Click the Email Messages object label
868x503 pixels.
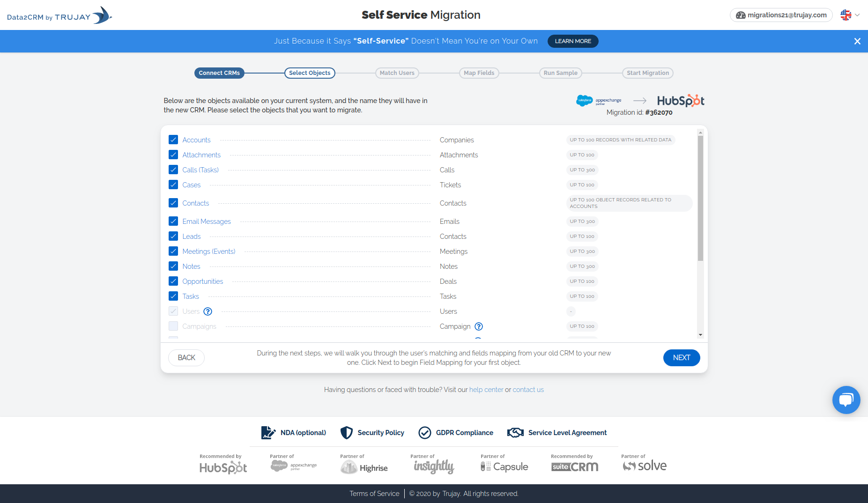click(x=207, y=222)
